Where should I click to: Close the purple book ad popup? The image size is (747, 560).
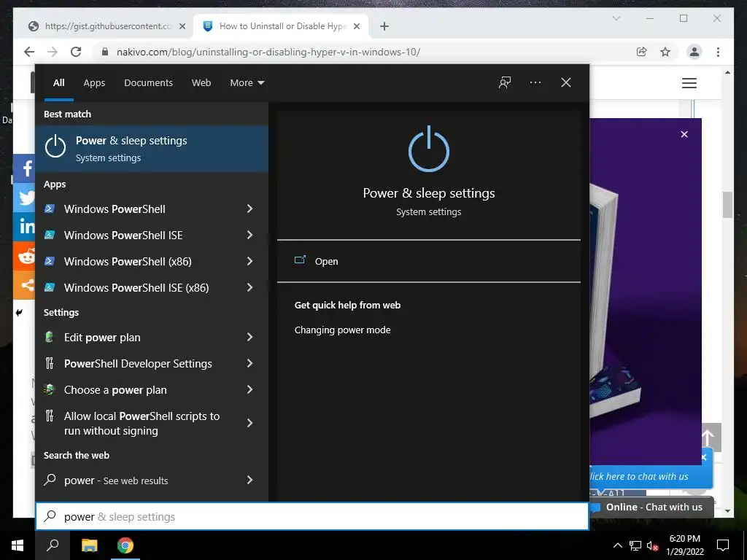[x=684, y=134]
